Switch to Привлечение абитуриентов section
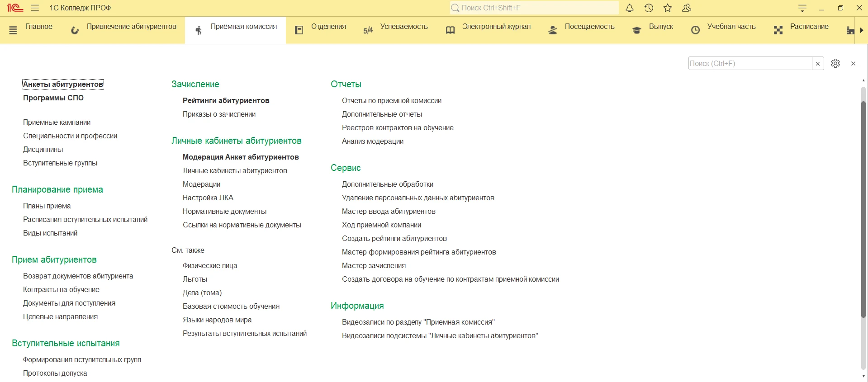Screen dimensions: 868x382 132,27
